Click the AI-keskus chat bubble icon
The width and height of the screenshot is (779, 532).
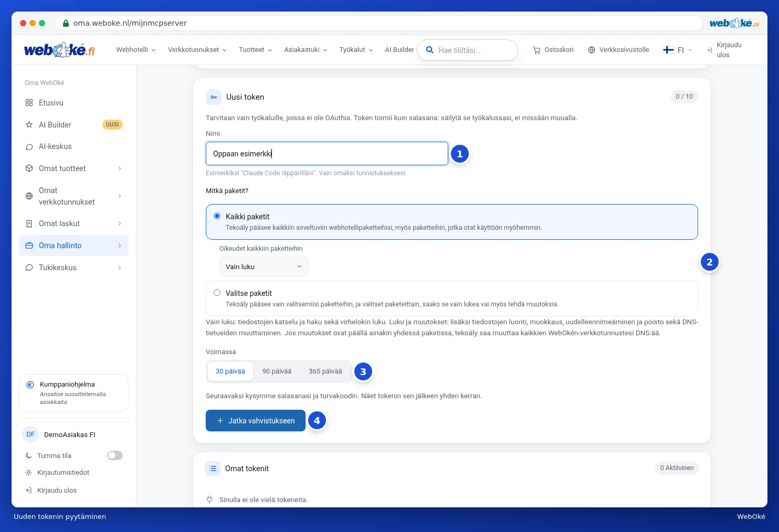29,147
